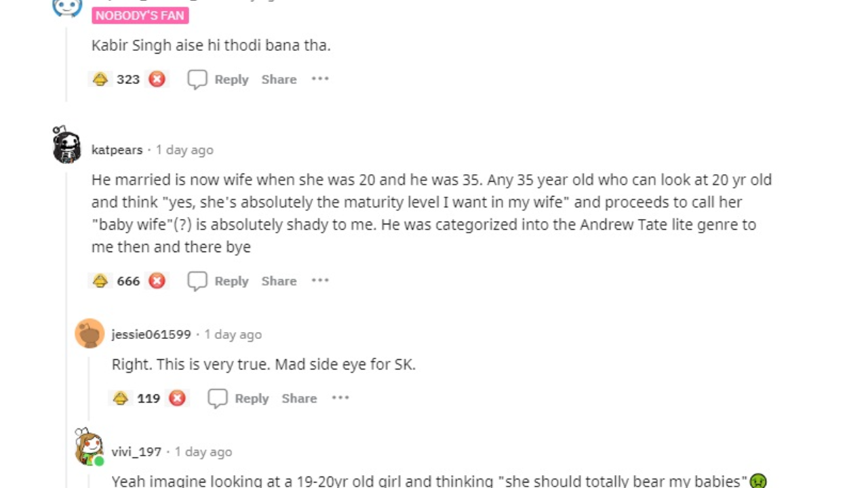
Task: Upvote the Kabir Singh comment
Action: click(x=100, y=79)
